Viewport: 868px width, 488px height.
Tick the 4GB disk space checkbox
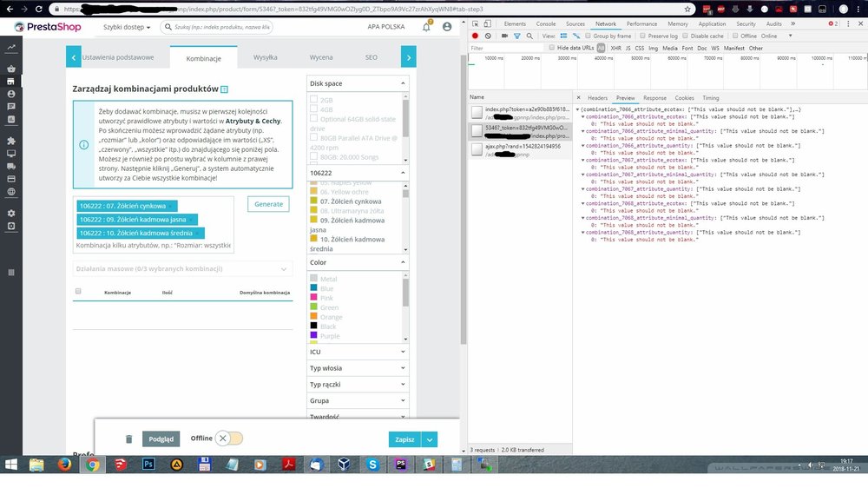314,109
